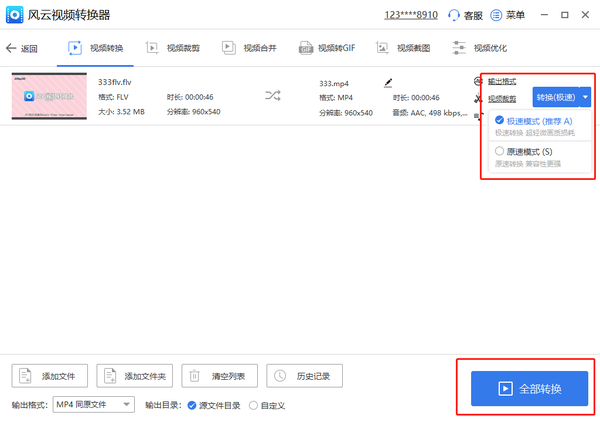The height and width of the screenshot is (422, 600).
Task: Click the 清空列表 button
Action: point(220,376)
